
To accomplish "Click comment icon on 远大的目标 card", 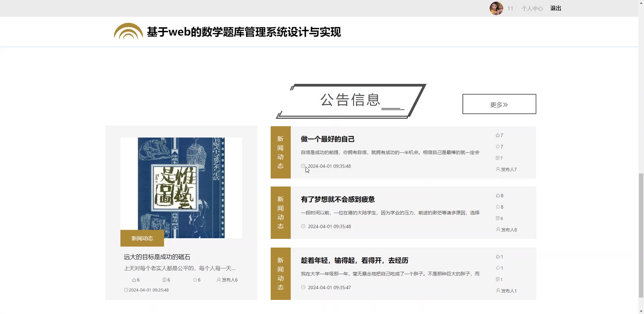I will click(164, 280).
